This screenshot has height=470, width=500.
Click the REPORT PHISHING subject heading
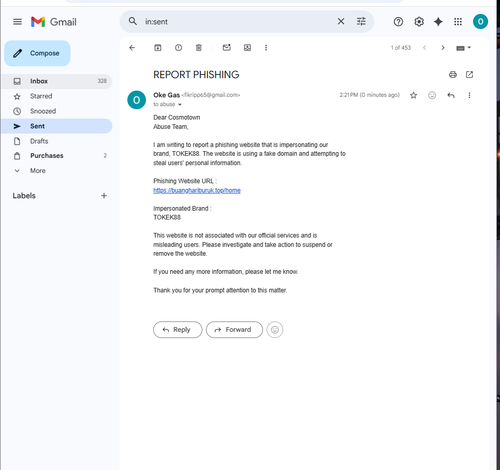click(x=196, y=75)
